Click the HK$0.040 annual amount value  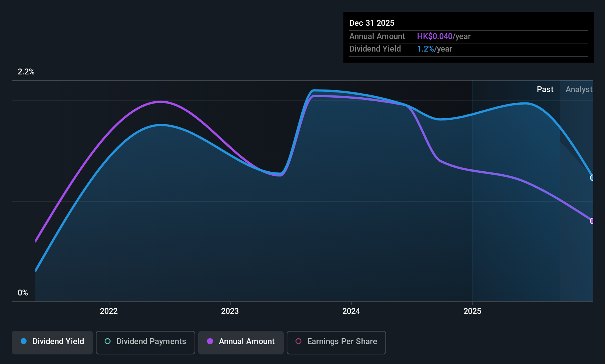click(435, 36)
